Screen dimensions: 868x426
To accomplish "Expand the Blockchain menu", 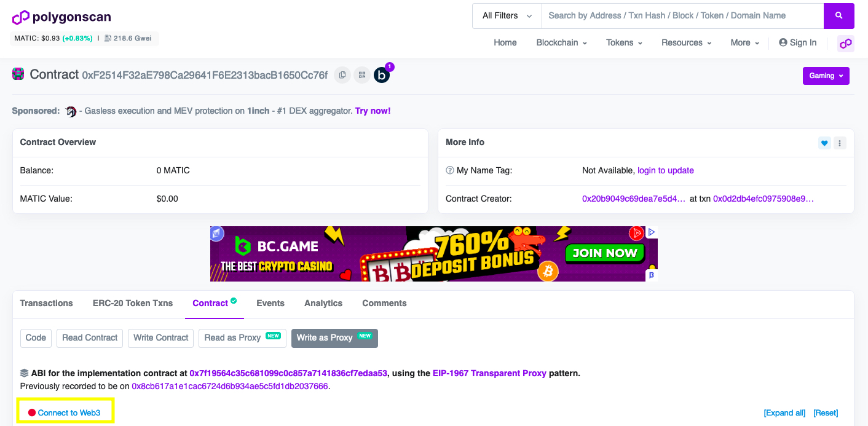I will tap(561, 42).
